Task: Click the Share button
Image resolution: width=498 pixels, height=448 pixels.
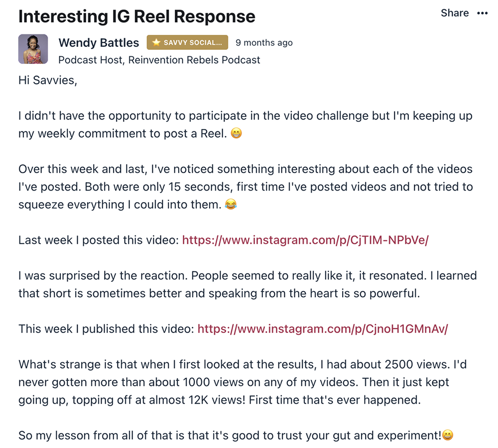Action: coord(454,13)
